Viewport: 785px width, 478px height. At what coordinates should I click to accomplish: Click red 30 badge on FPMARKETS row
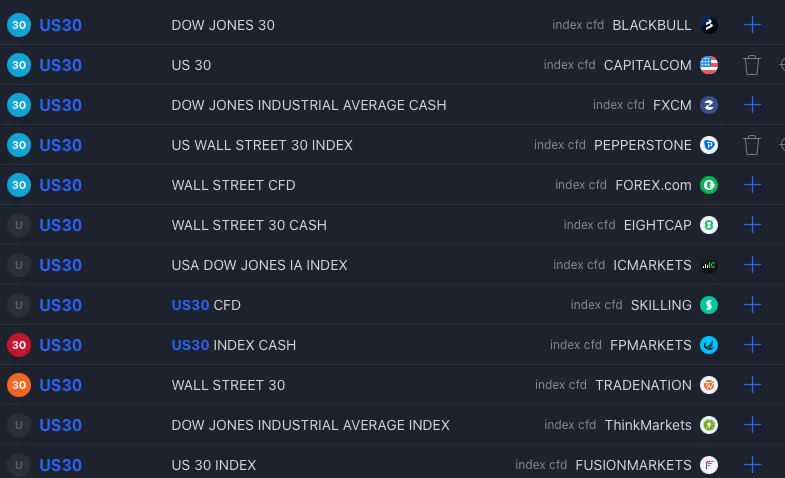pos(19,345)
